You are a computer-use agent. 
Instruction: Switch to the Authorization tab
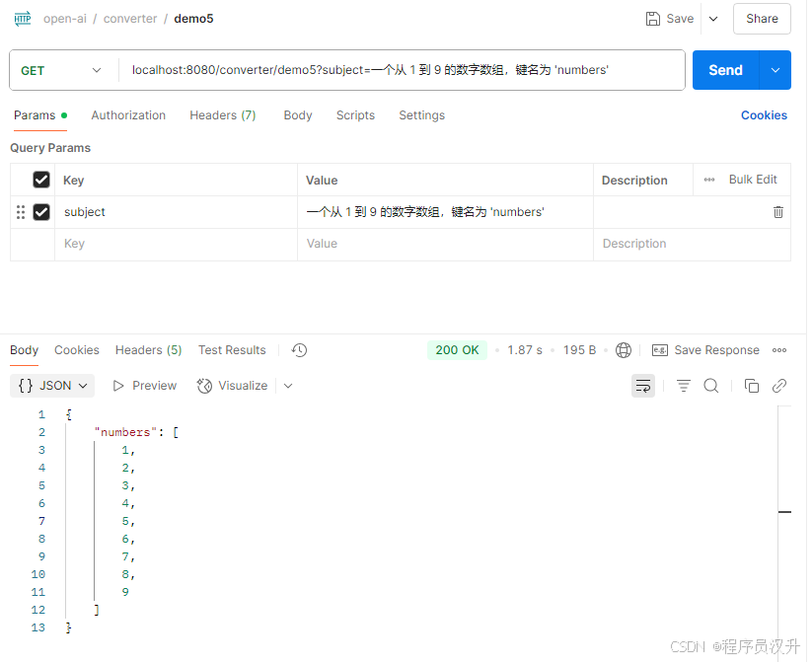pyautogui.click(x=128, y=115)
